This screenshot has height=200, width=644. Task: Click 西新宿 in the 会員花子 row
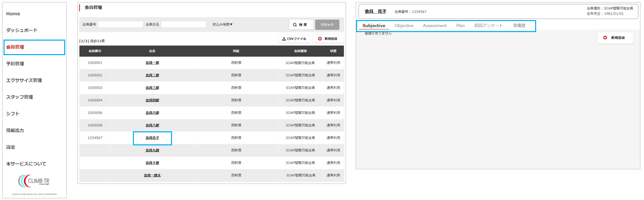pos(236,138)
